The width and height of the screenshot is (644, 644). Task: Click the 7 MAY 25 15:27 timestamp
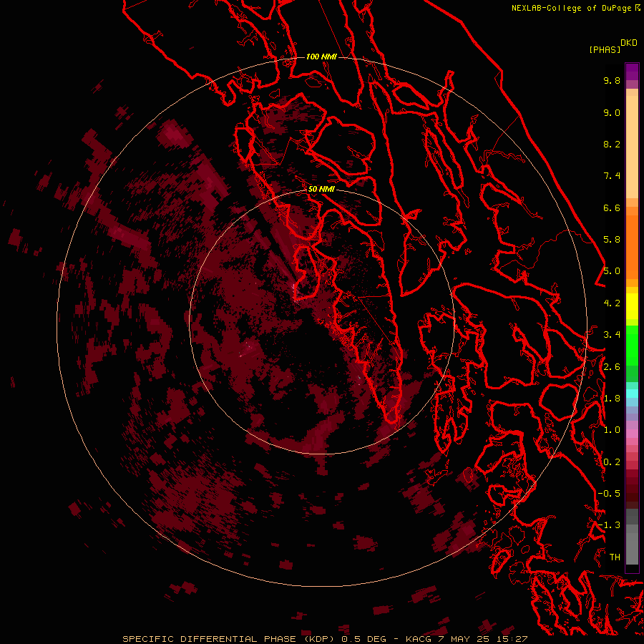click(482, 639)
